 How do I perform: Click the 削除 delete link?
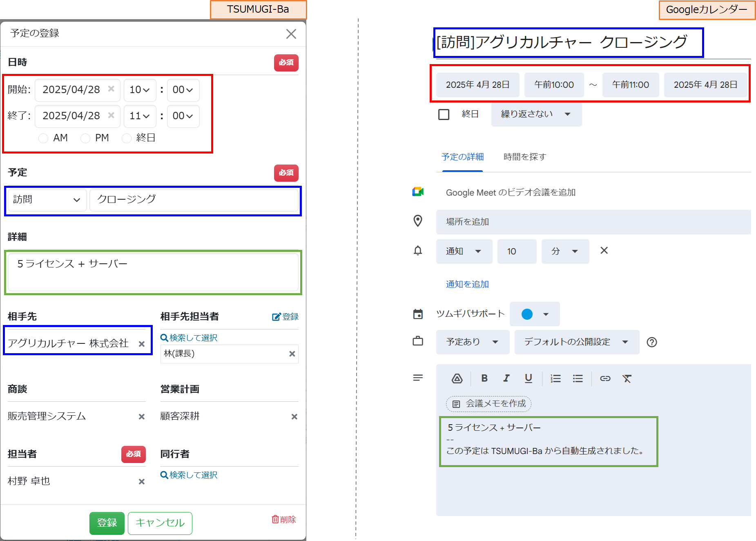point(284,519)
